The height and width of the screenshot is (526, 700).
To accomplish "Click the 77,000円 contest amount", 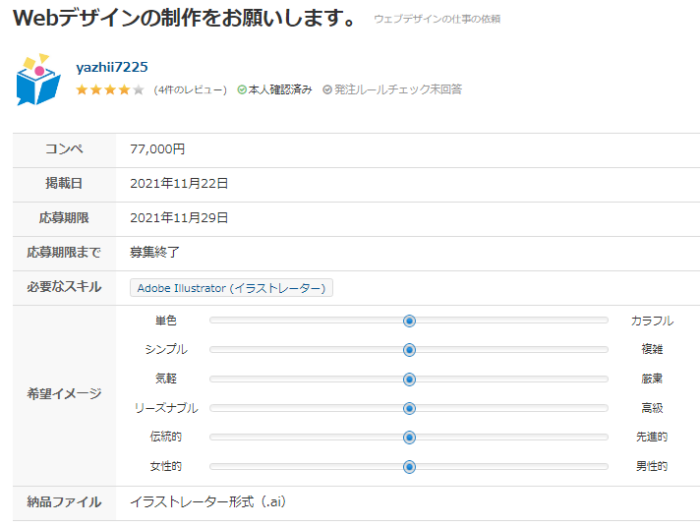I will coord(157,149).
